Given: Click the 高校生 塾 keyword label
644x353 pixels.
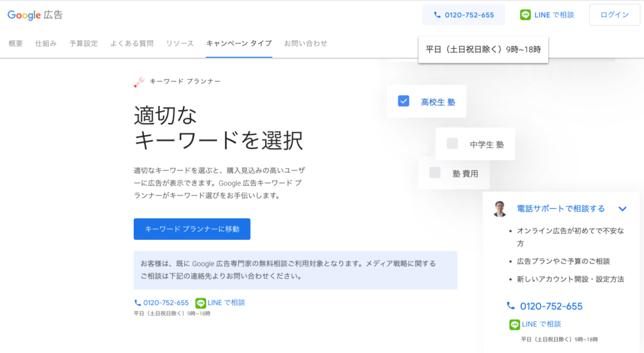Looking at the screenshot, I should pyautogui.click(x=438, y=102).
